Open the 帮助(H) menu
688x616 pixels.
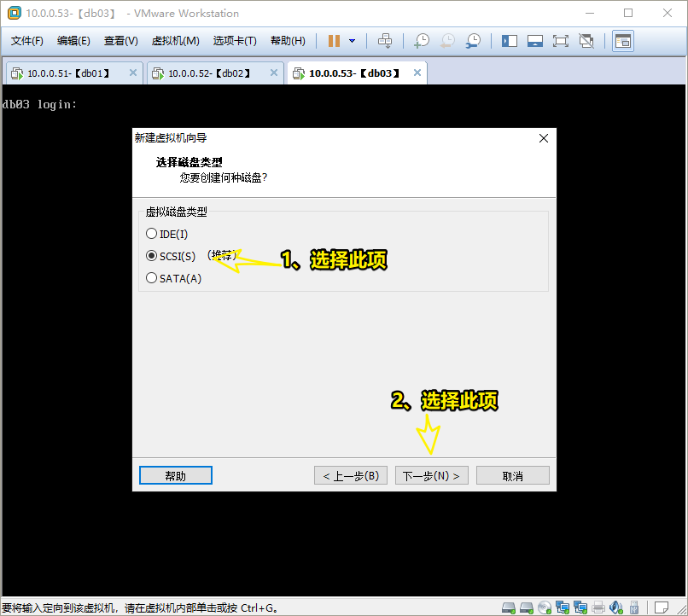pos(288,41)
